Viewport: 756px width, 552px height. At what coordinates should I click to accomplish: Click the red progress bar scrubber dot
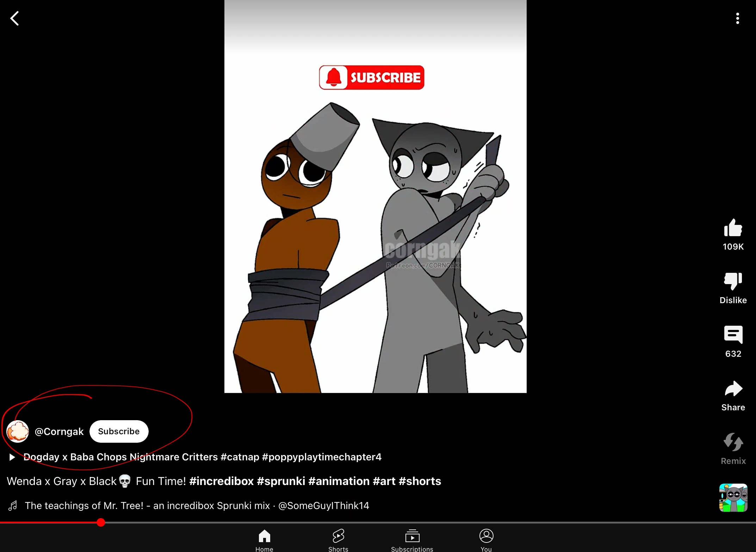101,522
